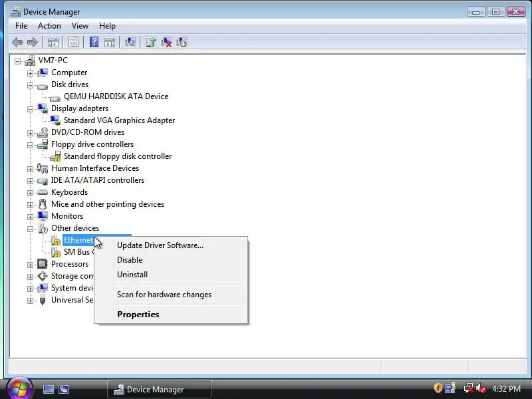532x399 pixels.
Task: Click the Human Interface Devices icon
Action: coord(43,168)
